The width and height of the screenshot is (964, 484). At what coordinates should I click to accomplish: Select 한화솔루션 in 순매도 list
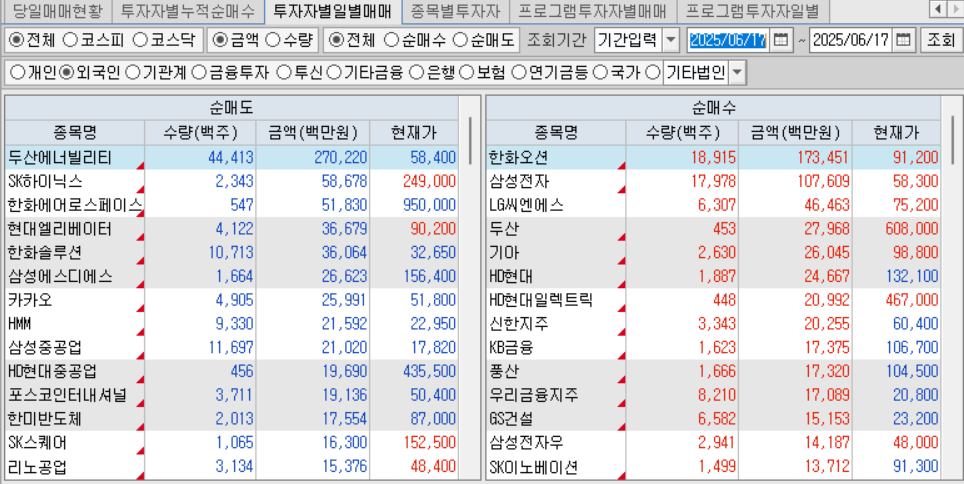pyautogui.click(x=231, y=253)
